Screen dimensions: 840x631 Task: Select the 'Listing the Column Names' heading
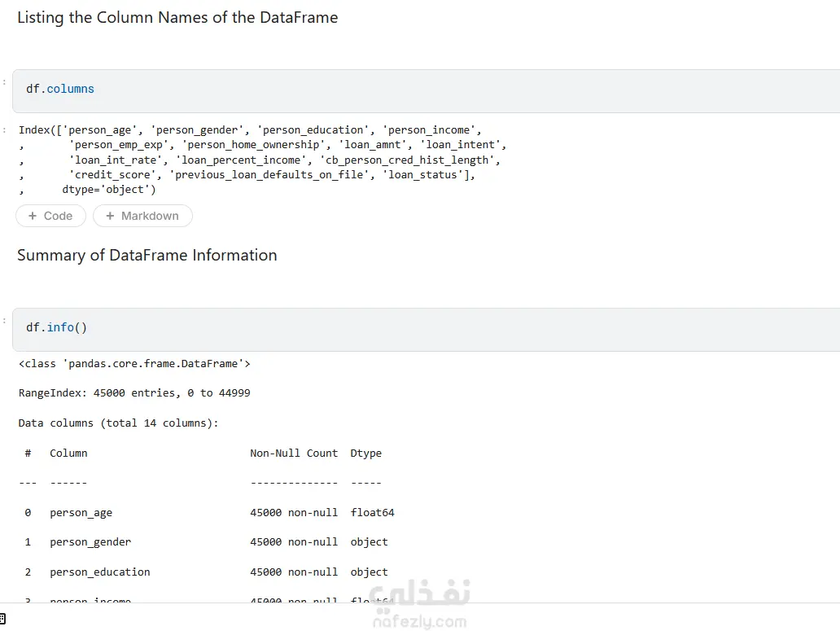(177, 18)
